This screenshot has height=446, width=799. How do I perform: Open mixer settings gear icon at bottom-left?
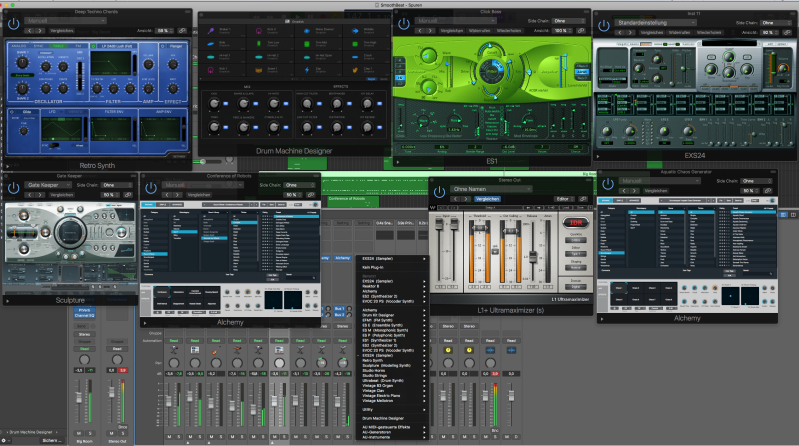click(4, 440)
